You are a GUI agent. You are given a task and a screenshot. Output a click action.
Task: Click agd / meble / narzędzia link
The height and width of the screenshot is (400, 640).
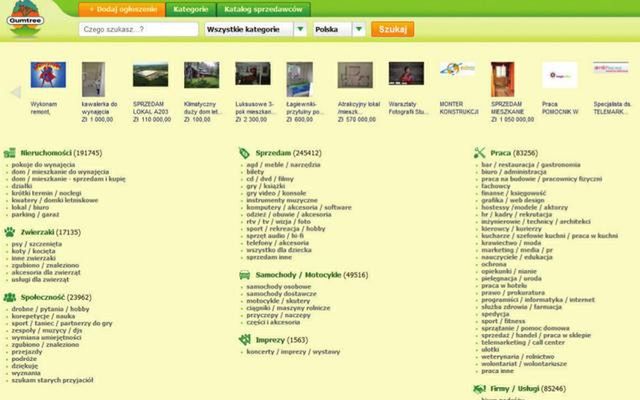pyautogui.click(x=283, y=165)
